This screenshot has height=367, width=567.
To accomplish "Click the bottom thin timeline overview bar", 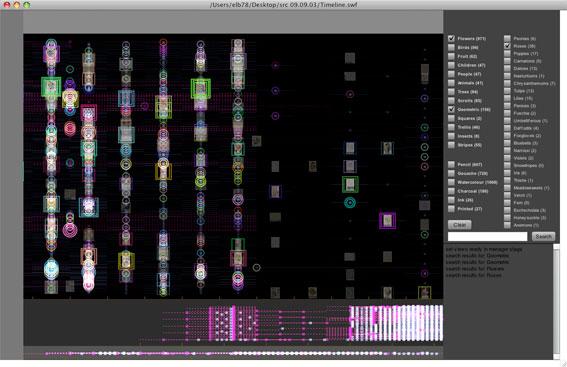I will [233, 353].
